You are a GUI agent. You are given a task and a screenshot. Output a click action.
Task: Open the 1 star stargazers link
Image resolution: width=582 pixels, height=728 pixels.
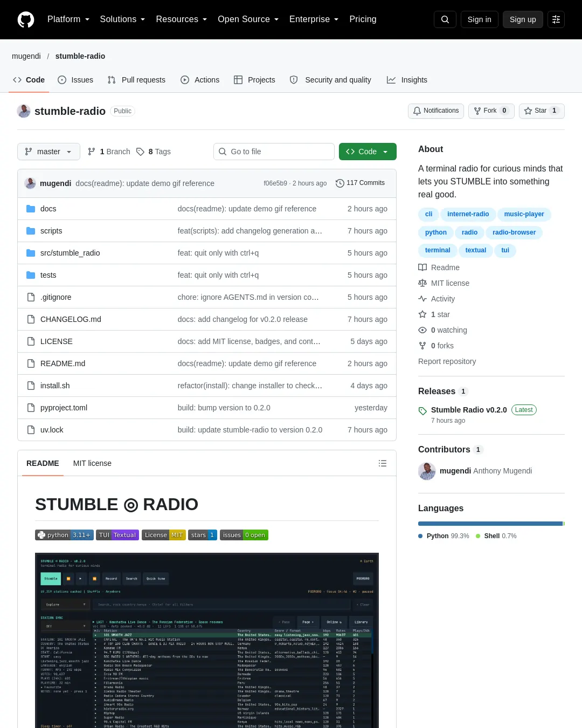(x=434, y=314)
